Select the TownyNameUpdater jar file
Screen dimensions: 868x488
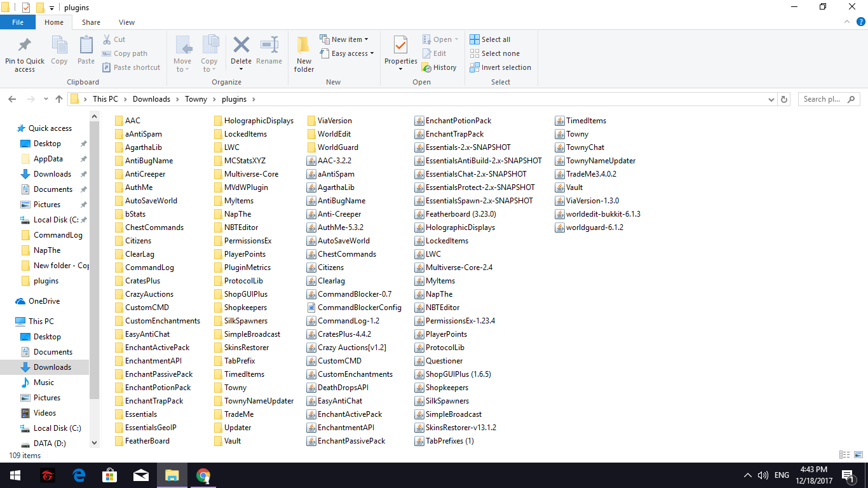pyautogui.click(x=595, y=161)
